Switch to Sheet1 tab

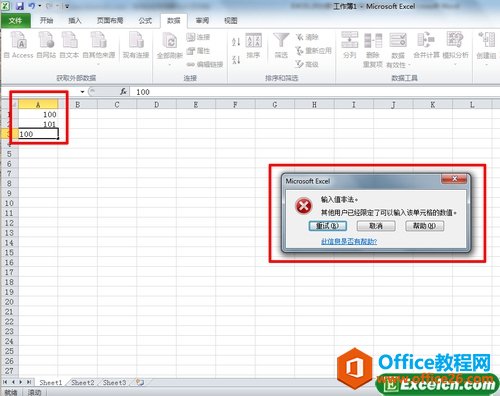(x=51, y=382)
